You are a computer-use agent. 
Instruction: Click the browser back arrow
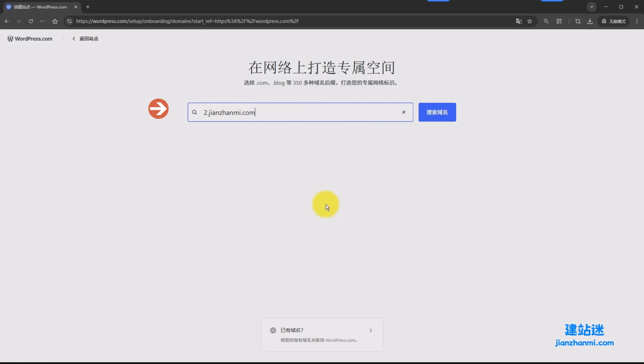pos(7,21)
